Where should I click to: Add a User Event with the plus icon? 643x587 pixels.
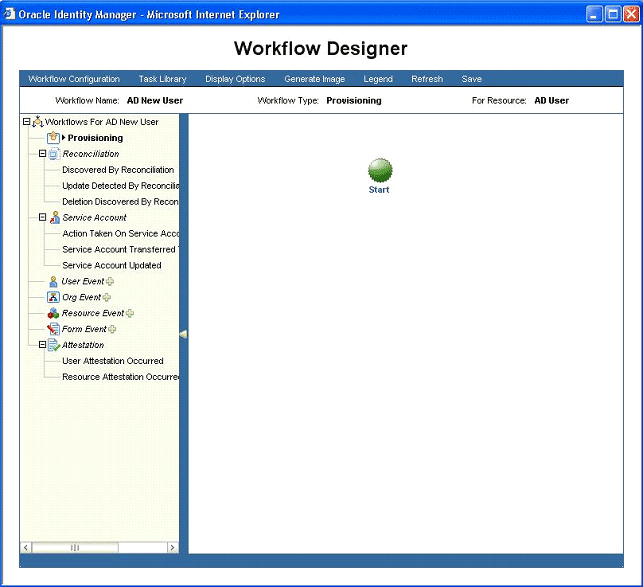(110, 281)
